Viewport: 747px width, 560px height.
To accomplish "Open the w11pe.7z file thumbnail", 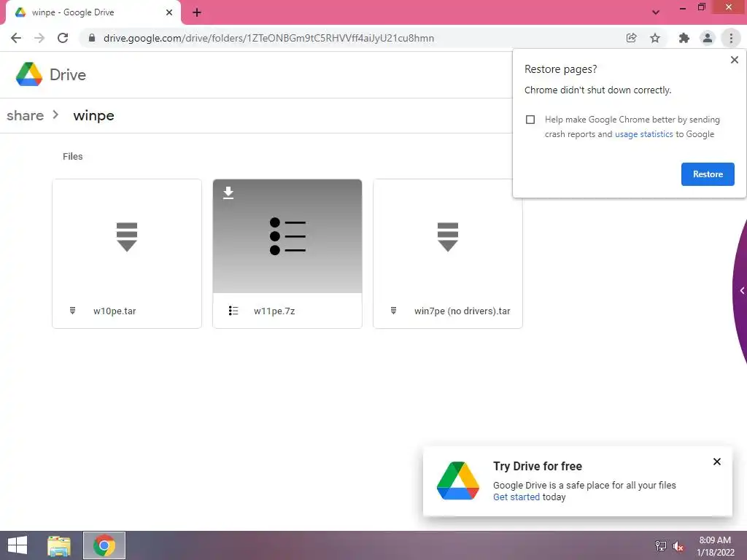I will [287, 237].
